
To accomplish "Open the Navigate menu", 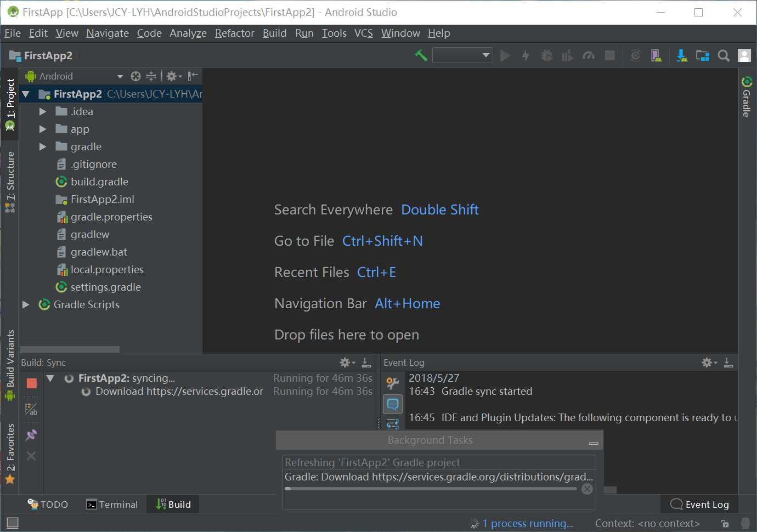I will click(x=108, y=33).
